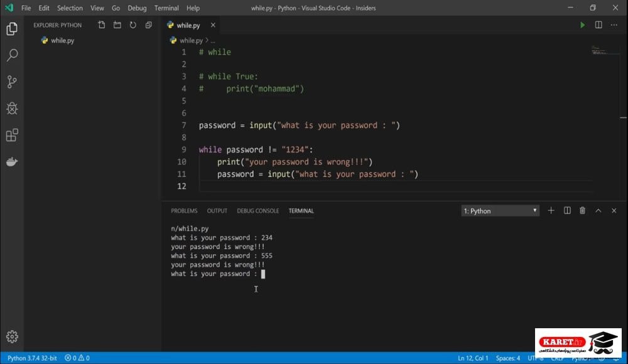This screenshot has height=364, width=628.
Task: Open the Search view icon
Action: click(x=12, y=55)
